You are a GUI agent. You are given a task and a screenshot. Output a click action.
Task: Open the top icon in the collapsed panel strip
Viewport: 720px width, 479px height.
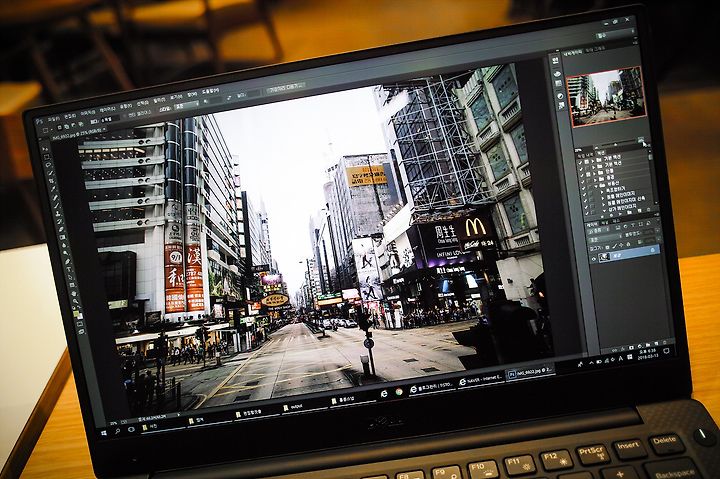(556, 61)
